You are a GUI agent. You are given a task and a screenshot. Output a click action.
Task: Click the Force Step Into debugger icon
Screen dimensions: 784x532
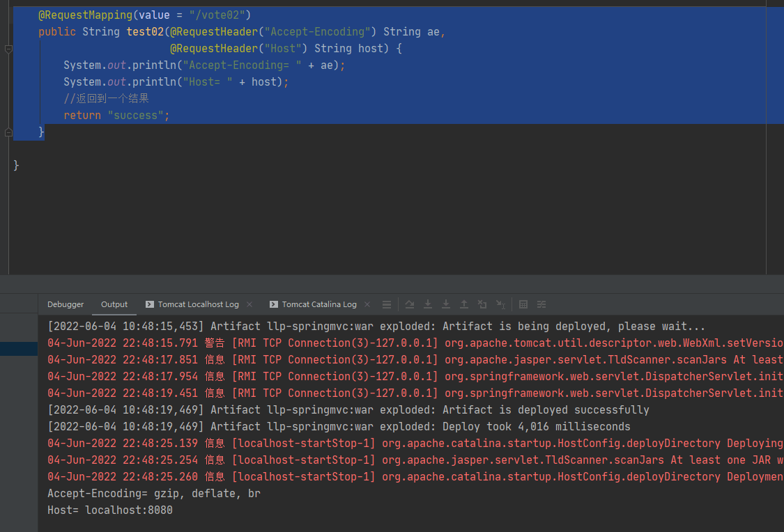click(445, 304)
